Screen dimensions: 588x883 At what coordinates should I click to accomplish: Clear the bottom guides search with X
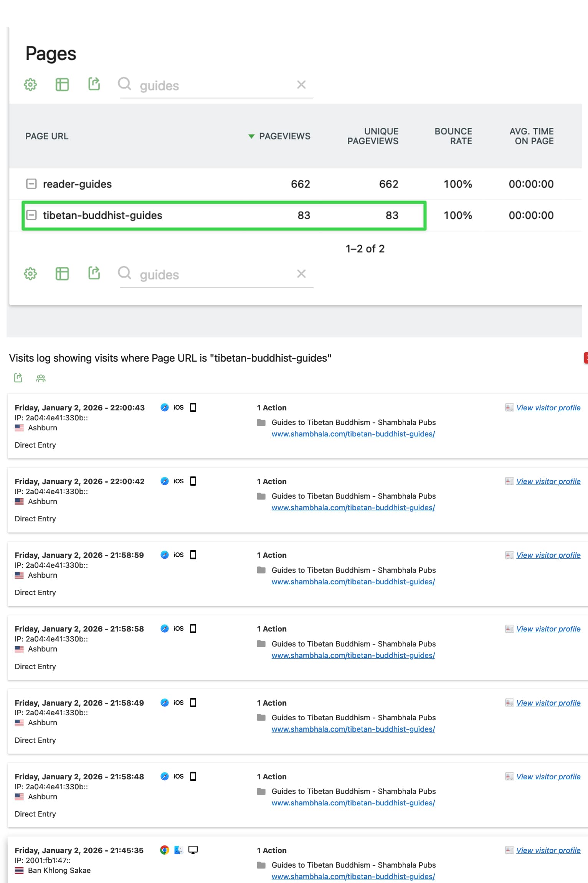(x=301, y=274)
